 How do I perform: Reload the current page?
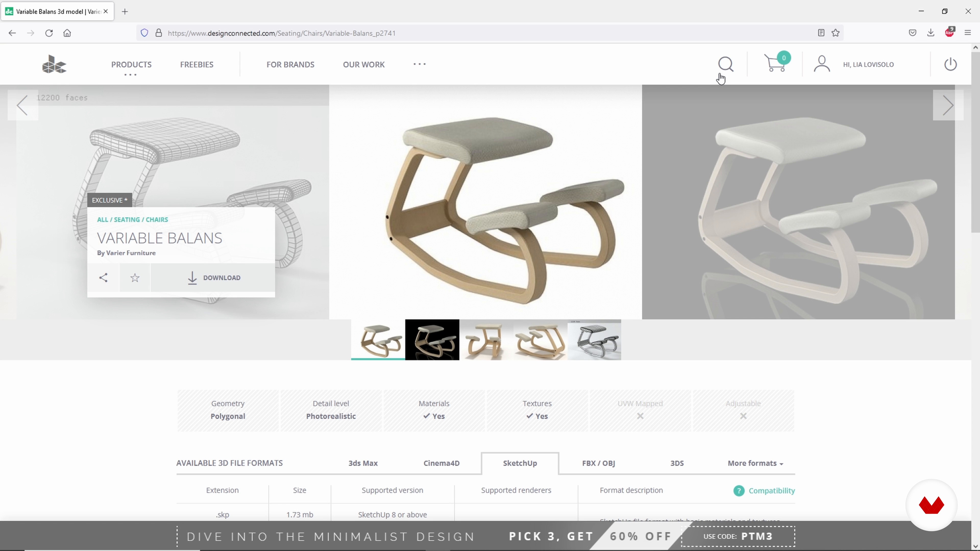(49, 33)
